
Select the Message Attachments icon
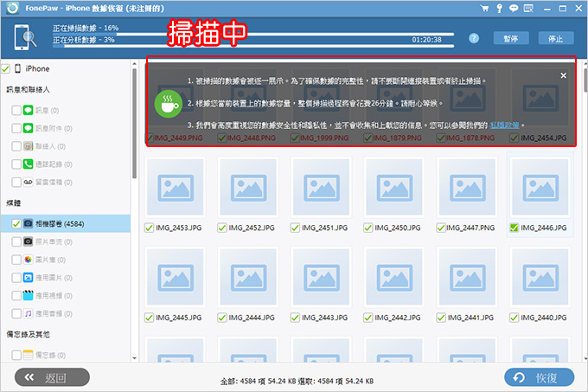point(29,128)
